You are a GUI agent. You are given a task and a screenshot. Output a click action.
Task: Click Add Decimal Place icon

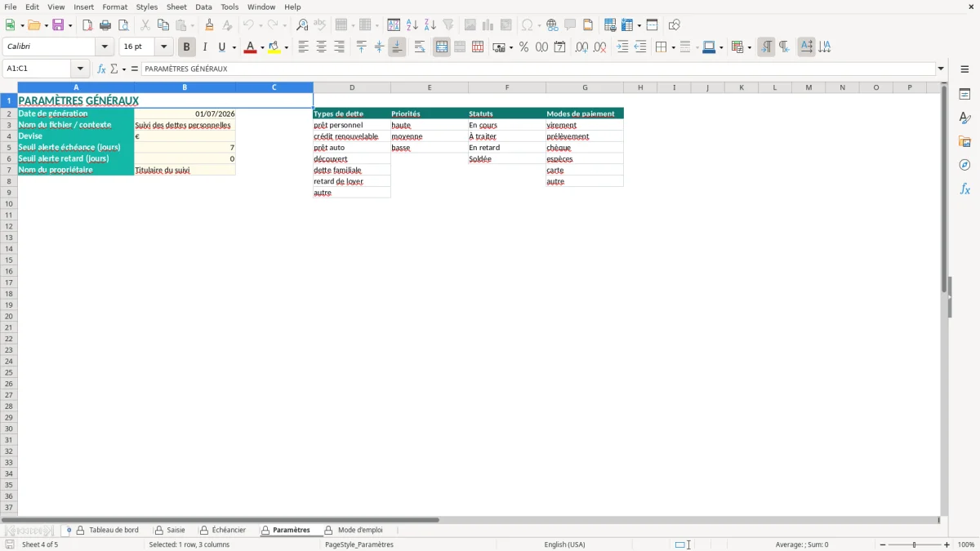pos(581,47)
